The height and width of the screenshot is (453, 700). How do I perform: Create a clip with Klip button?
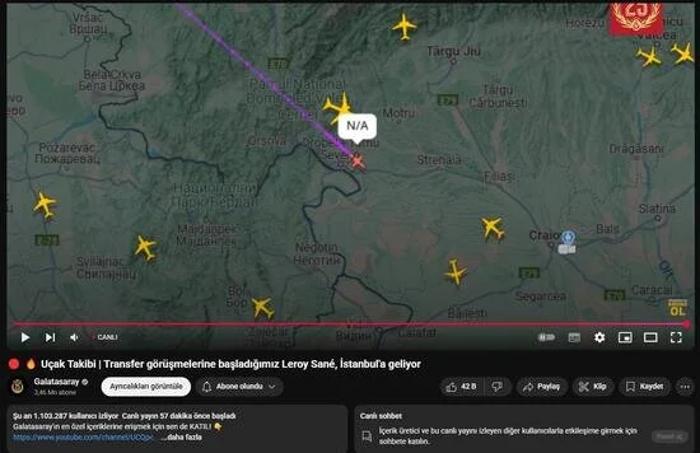pos(592,387)
